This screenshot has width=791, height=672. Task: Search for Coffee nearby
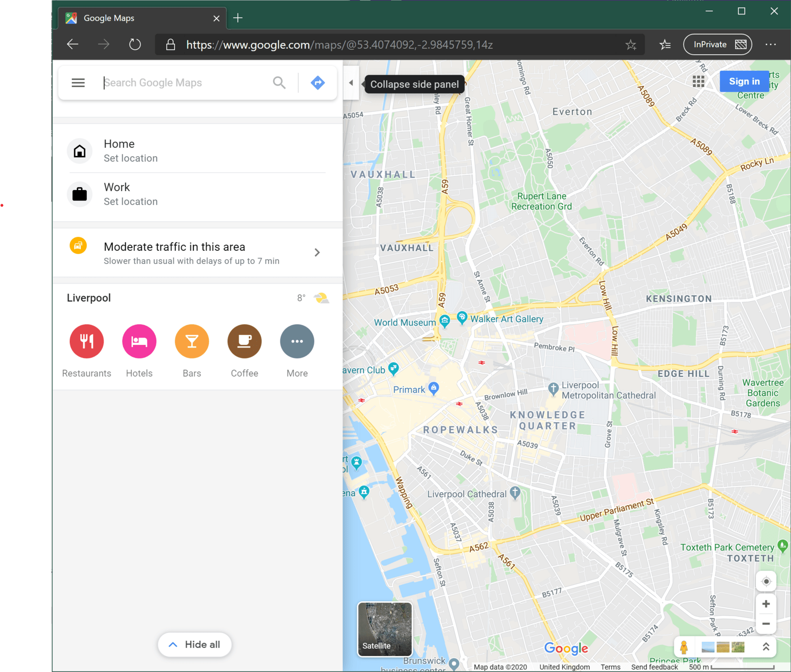pos(245,351)
